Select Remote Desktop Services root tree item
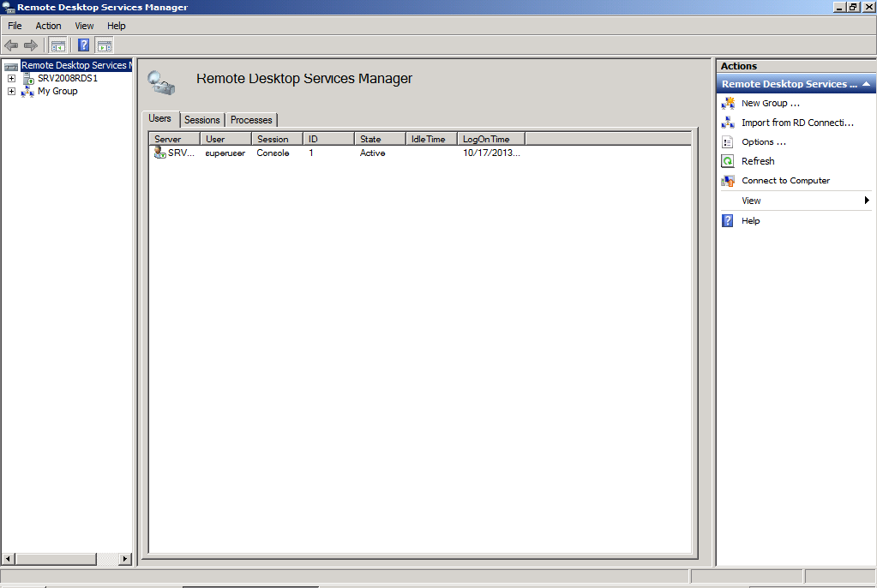 [x=76, y=65]
